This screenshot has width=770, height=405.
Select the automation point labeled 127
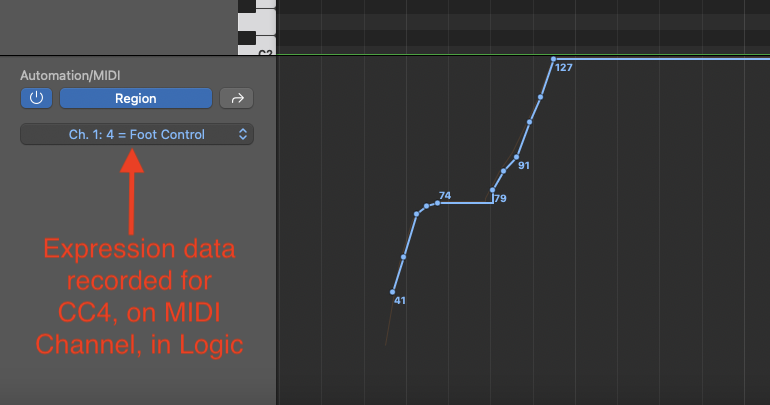click(x=553, y=59)
